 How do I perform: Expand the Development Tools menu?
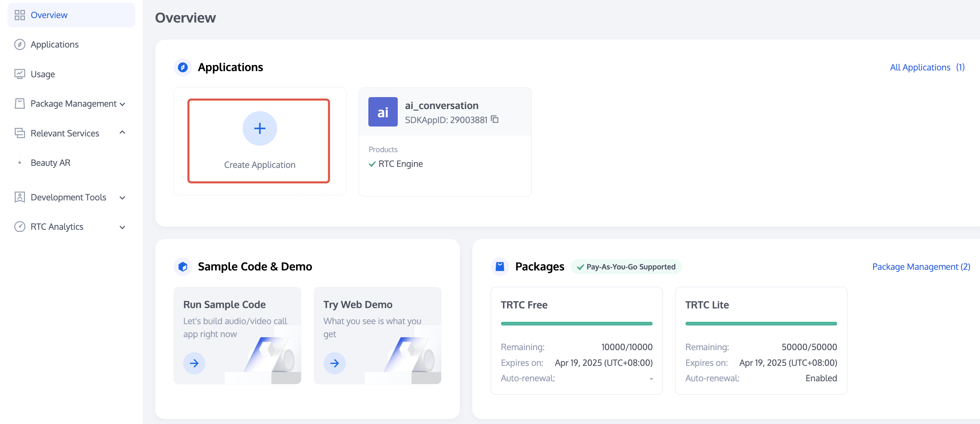122,198
